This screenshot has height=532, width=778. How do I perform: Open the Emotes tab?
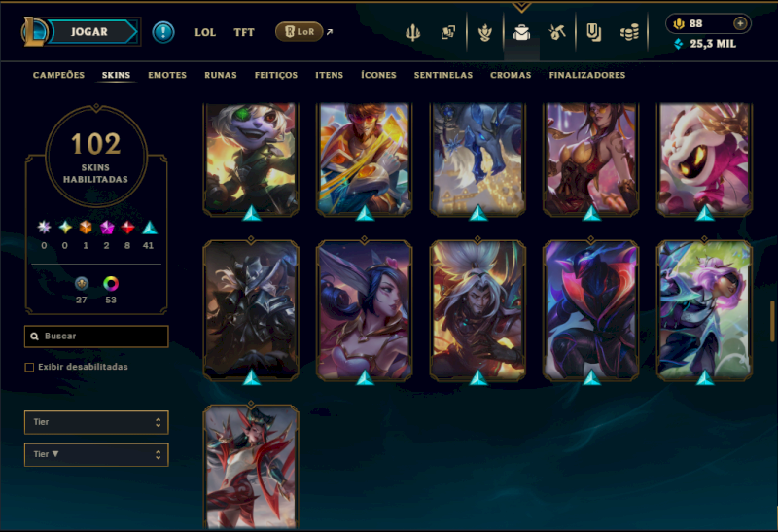click(x=167, y=75)
